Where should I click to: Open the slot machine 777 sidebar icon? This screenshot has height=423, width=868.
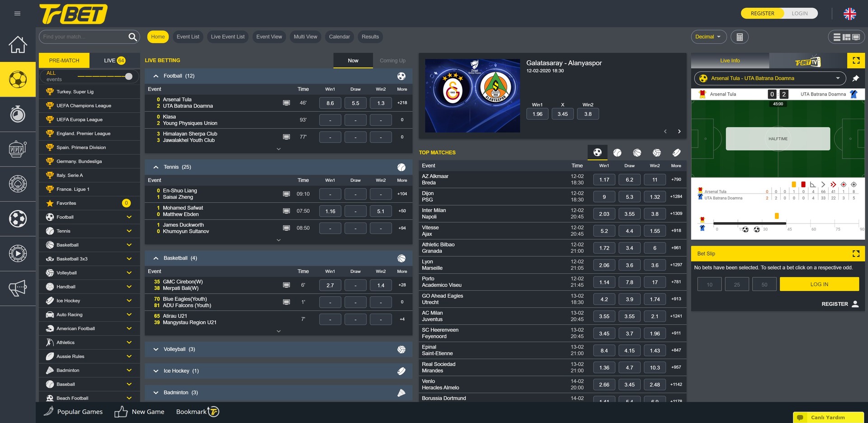(18, 149)
